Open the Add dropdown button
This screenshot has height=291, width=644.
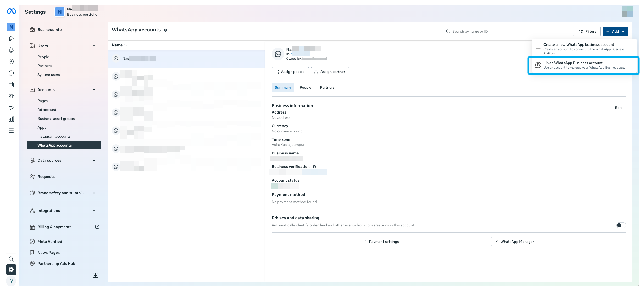tap(615, 31)
